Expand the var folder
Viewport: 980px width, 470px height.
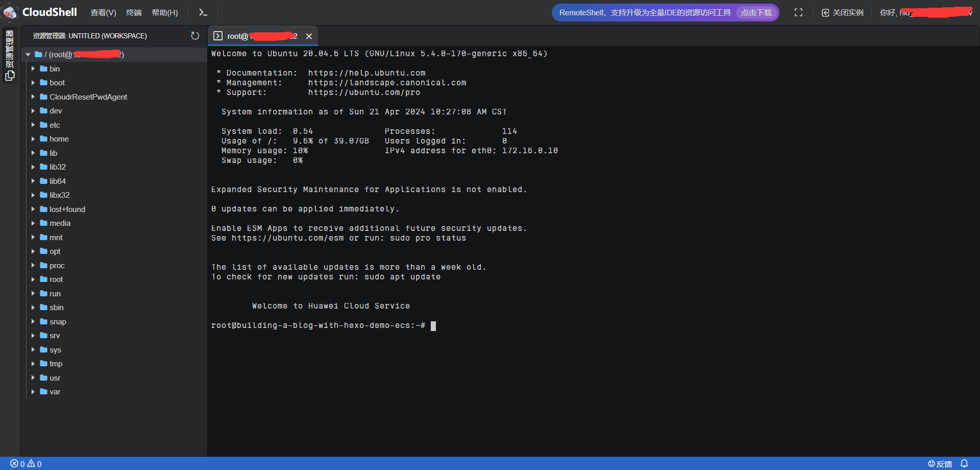point(33,392)
